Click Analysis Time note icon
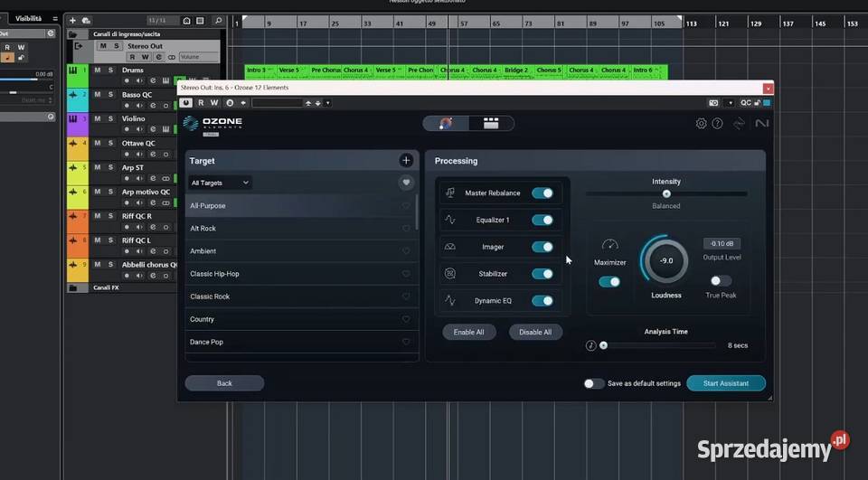The width and height of the screenshot is (868, 480). pos(590,345)
